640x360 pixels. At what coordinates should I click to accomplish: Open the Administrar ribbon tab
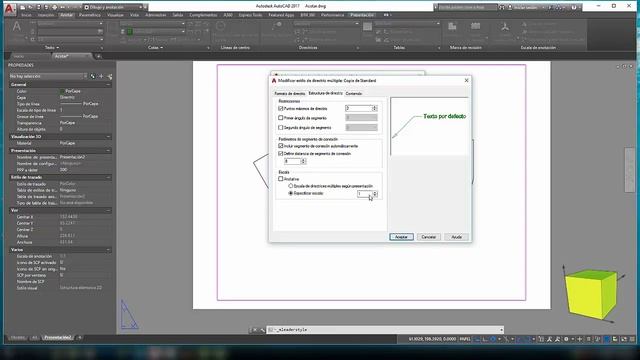coord(156,15)
